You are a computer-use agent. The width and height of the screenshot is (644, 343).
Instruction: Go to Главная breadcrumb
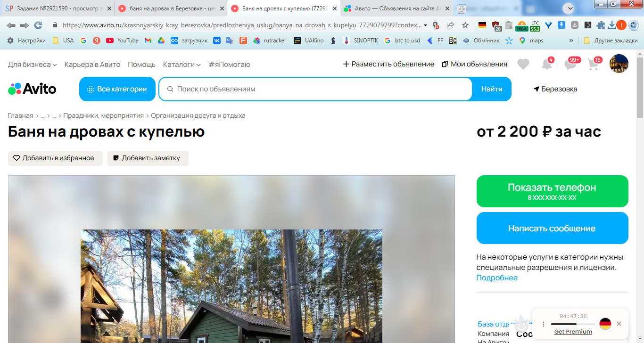[21, 115]
